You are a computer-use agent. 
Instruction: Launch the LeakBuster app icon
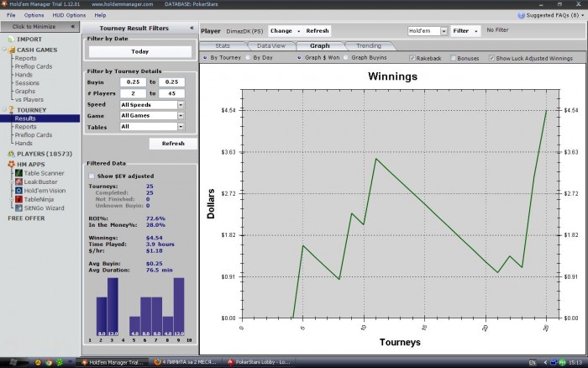click(18, 181)
